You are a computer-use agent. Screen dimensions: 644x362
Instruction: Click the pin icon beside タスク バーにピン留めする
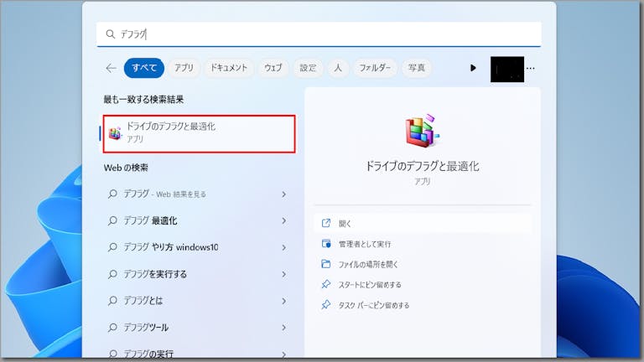click(x=326, y=304)
